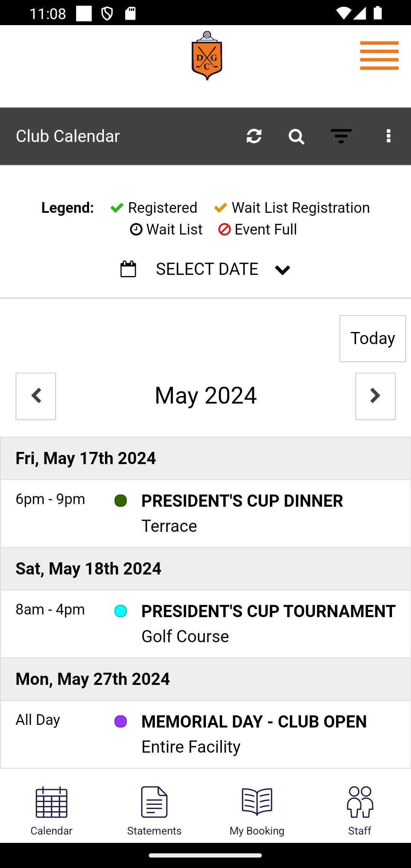Open the SELECT DATE picker label
The image size is (411, 868).
tap(207, 269)
